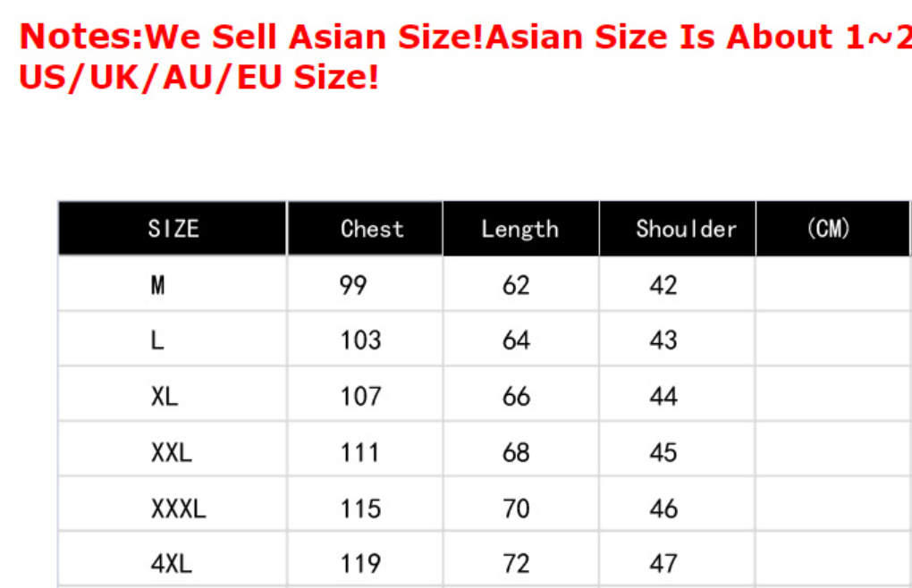
Task: Click chest value 107 for size XL
Action: coord(360,396)
